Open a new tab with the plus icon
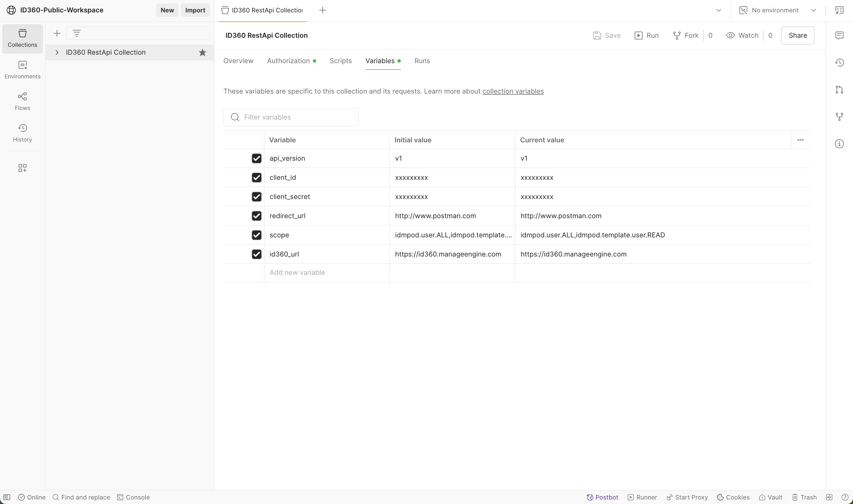This screenshot has height=504, width=853. point(323,10)
